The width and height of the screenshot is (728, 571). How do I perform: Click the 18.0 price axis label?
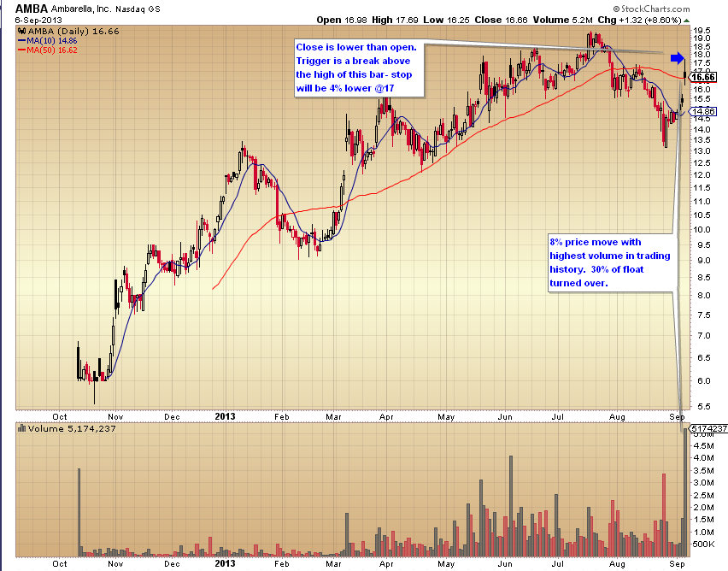pyautogui.click(x=702, y=55)
